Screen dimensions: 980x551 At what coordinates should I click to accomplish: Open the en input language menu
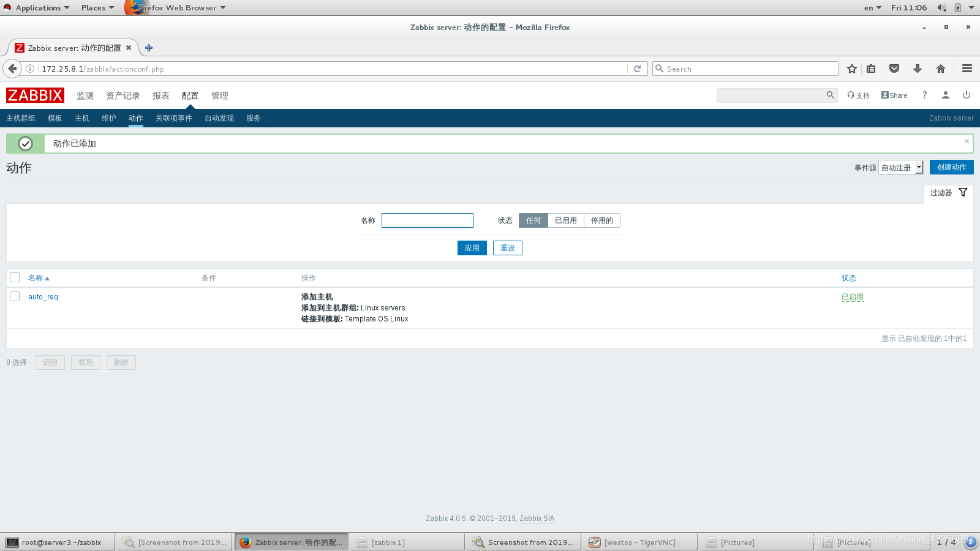[x=872, y=7]
